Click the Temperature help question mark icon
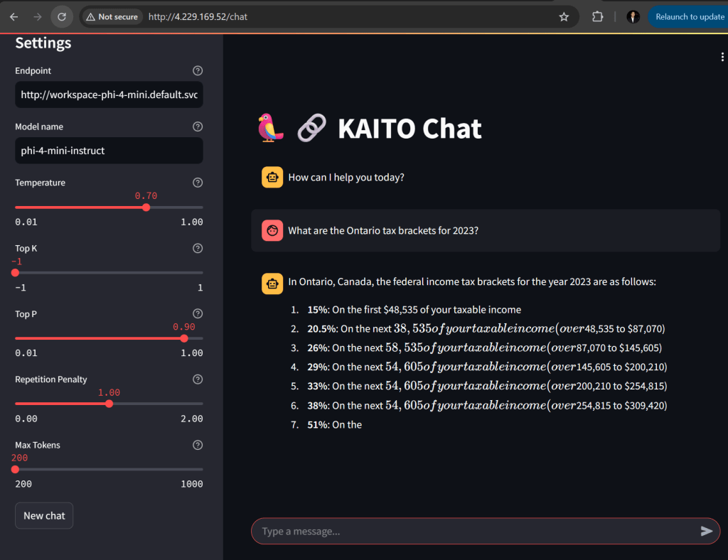Image resolution: width=728 pixels, height=560 pixels. (198, 183)
